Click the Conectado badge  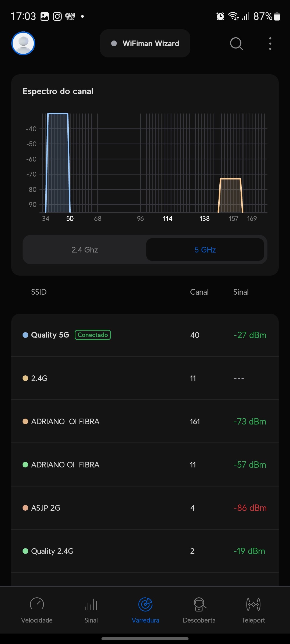click(x=93, y=335)
